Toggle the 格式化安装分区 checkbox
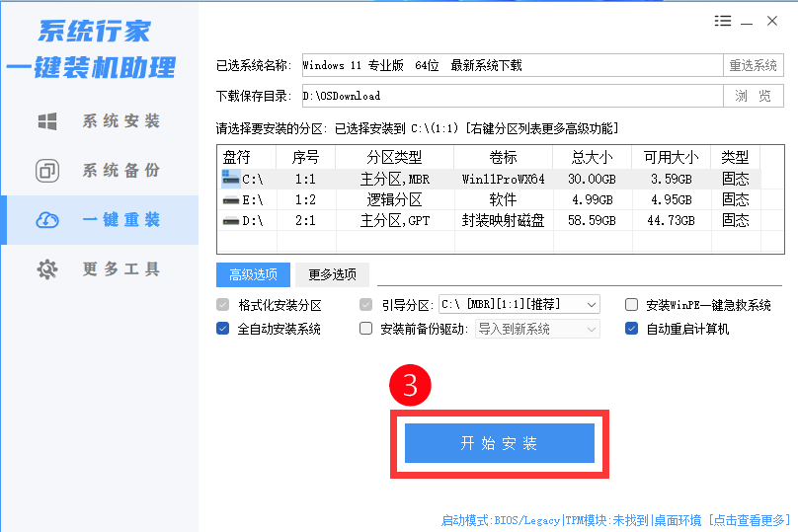This screenshot has width=798, height=532. (222, 305)
